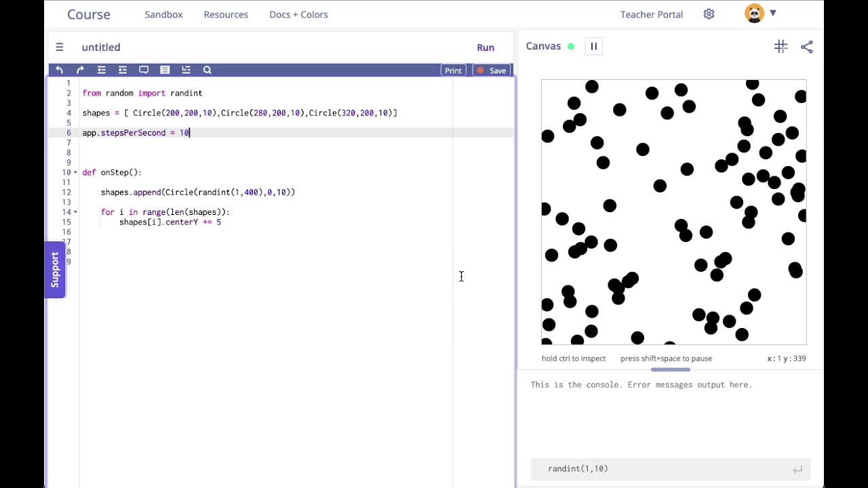
Task: Click the untitled file name
Action: point(101,47)
